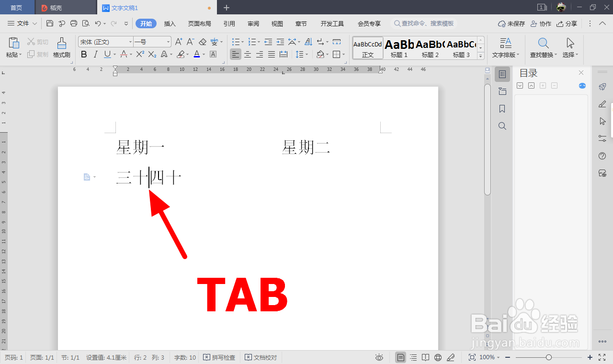Viewport: 613px width, 364px height.
Task: Switch to the 插入 ribbon tab
Action: click(x=170, y=23)
